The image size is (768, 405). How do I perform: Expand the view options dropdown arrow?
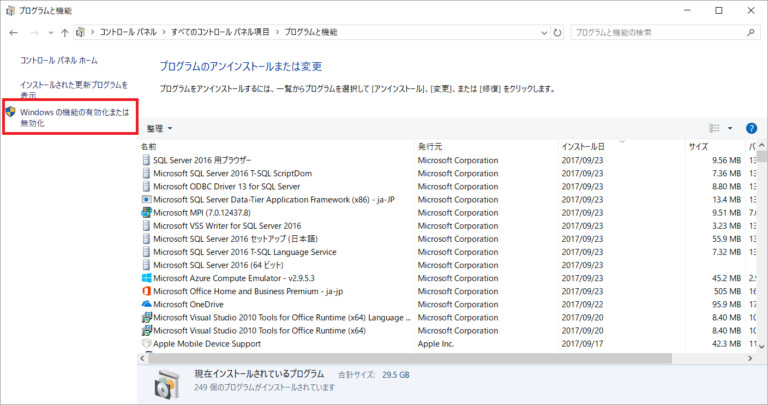pos(730,129)
